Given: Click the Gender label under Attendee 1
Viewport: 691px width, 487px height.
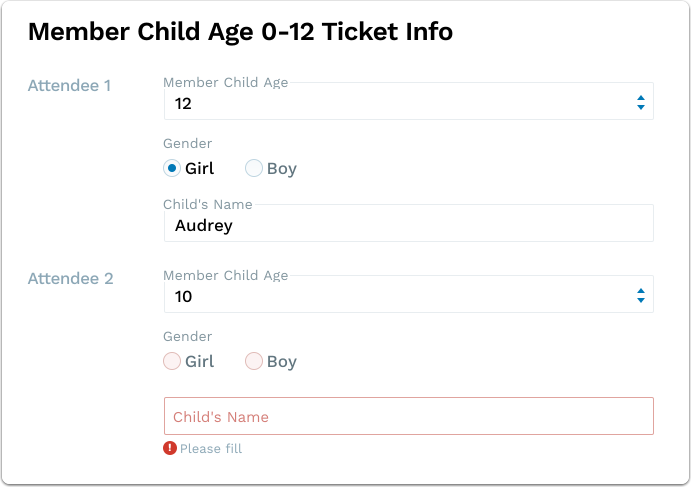Looking at the screenshot, I should click(x=187, y=144).
